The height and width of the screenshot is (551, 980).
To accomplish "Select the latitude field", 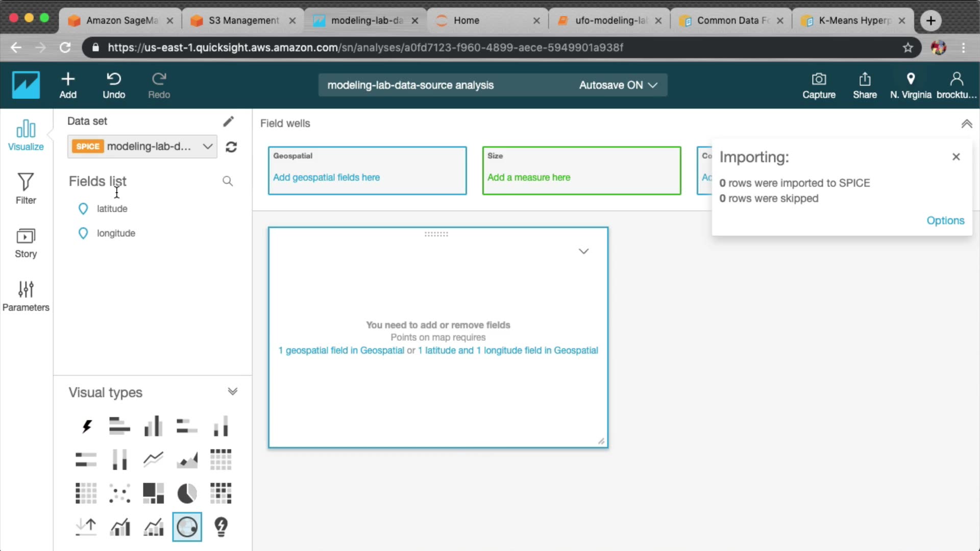I will 112,209.
